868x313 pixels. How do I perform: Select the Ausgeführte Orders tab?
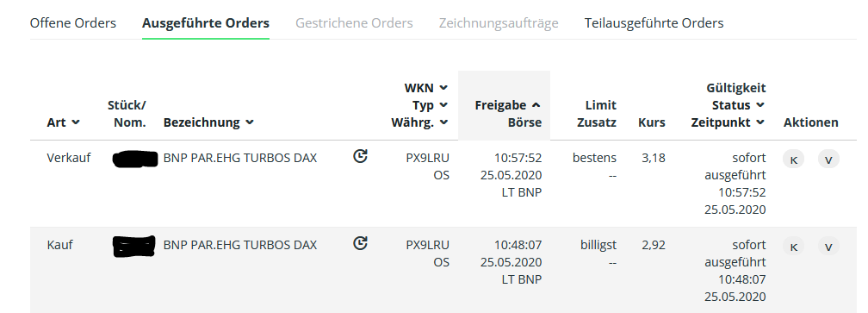click(x=206, y=23)
